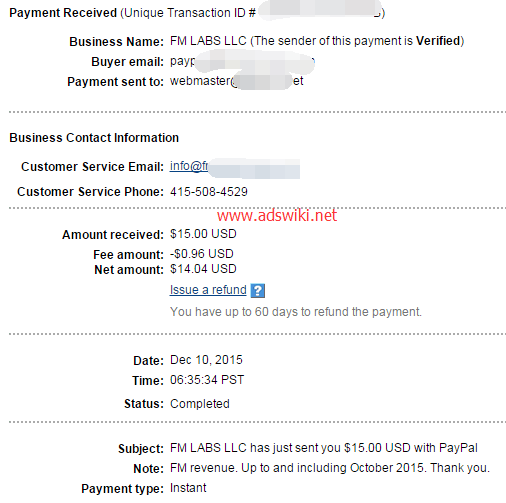The width and height of the screenshot is (506, 503).
Task: Click the FM revenue note text
Action: 330,468
